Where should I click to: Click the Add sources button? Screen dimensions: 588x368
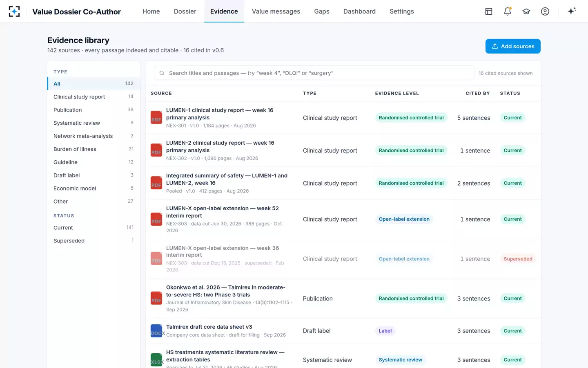[513, 46]
